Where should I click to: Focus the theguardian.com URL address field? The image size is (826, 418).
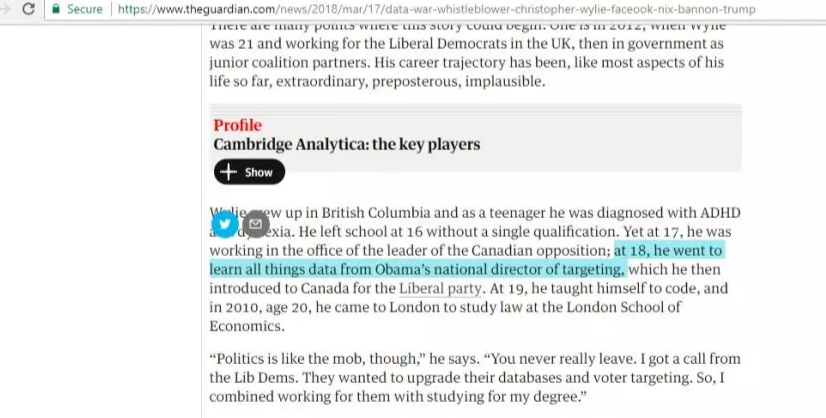coord(436,9)
